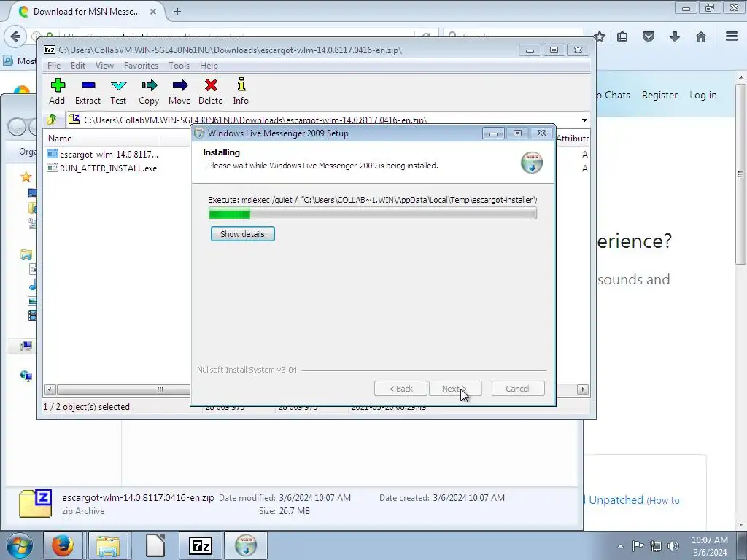The image size is (747, 560).
Task: Click the Log in link on the webpage
Action: coord(703,96)
